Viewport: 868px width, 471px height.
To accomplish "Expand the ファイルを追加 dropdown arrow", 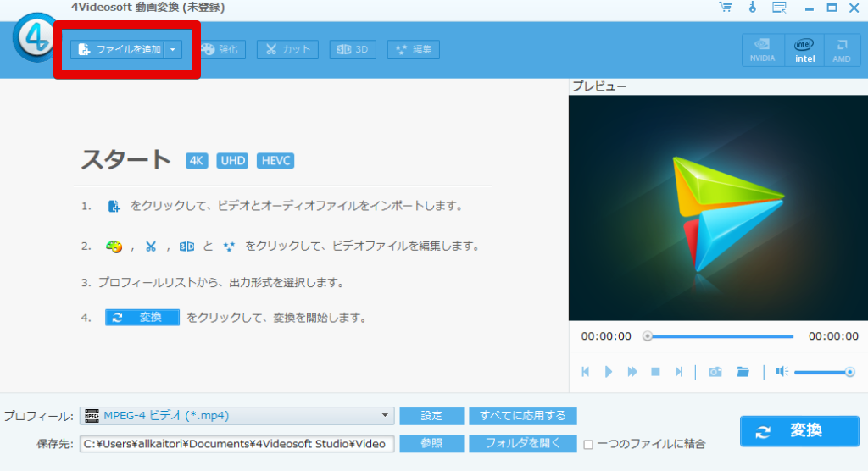I will point(173,49).
